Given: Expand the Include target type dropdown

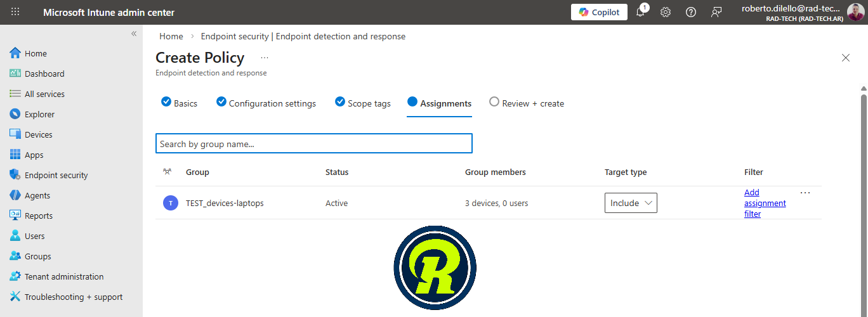Looking at the screenshot, I should (630, 203).
